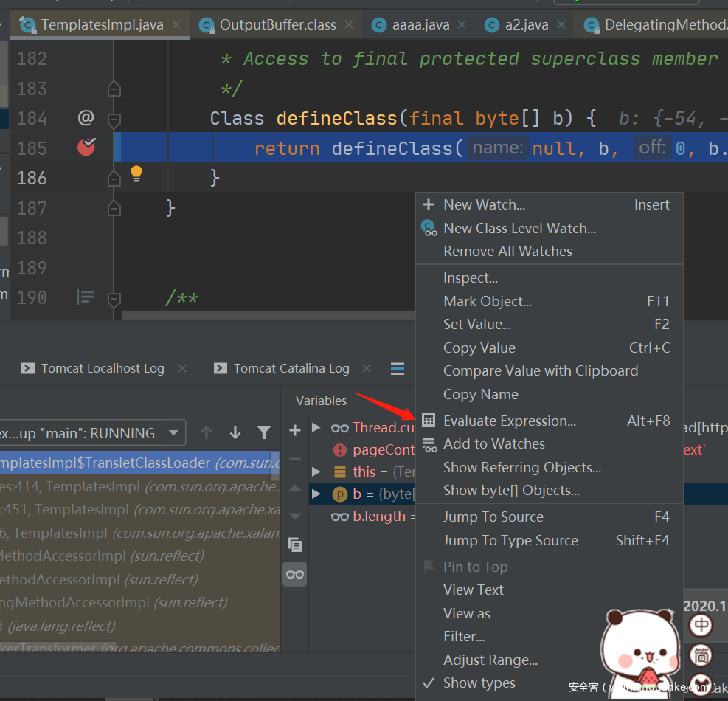Choose Add to Watches menu entry

pyautogui.click(x=493, y=443)
